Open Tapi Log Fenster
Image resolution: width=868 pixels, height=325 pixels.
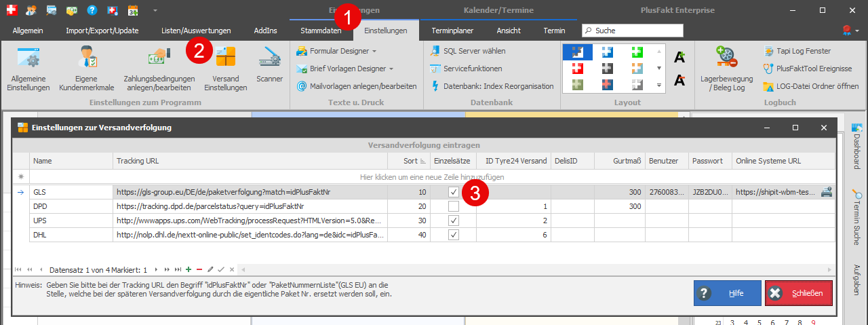click(797, 51)
